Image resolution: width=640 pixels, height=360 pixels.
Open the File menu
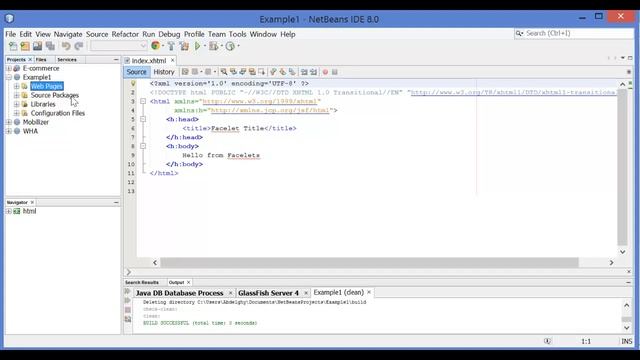click(x=11, y=34)
